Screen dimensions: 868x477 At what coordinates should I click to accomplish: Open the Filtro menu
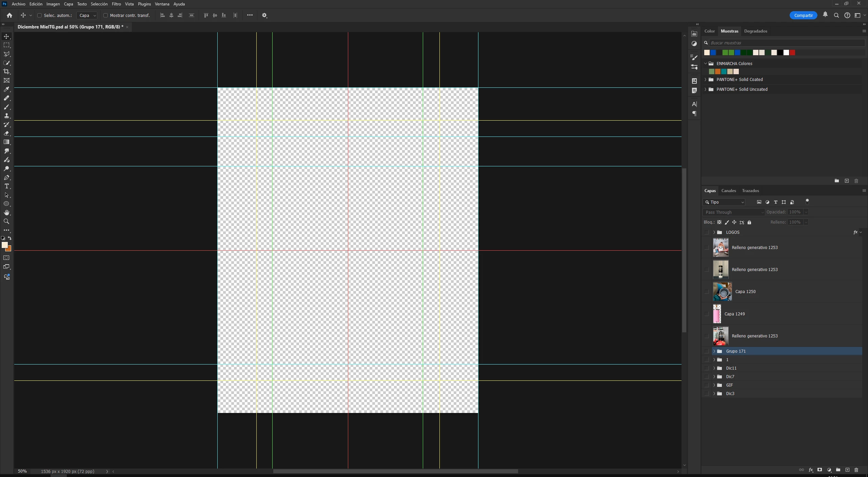point(116,4)
